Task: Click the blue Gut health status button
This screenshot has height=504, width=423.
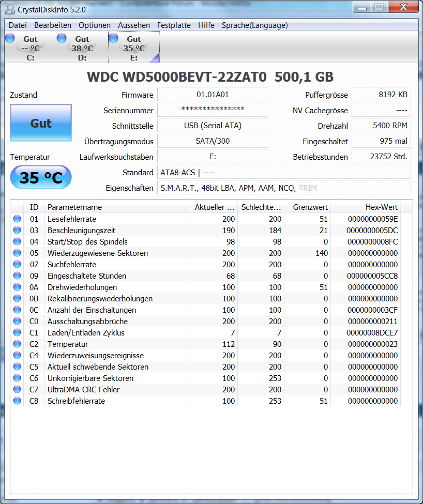Action: click(x=41, y=123)
